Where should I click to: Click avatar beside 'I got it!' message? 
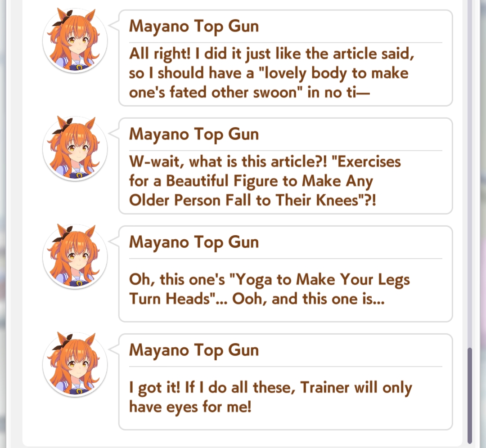point(75,365)
